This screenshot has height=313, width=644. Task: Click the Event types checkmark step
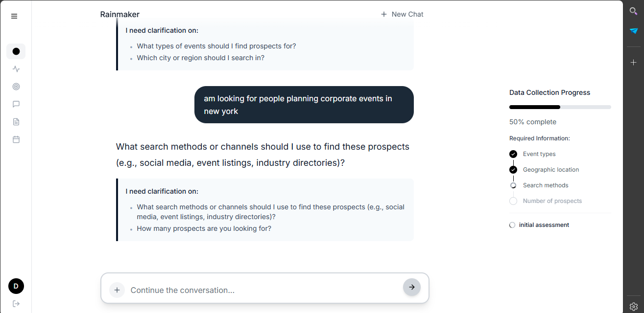pos(513,154)
